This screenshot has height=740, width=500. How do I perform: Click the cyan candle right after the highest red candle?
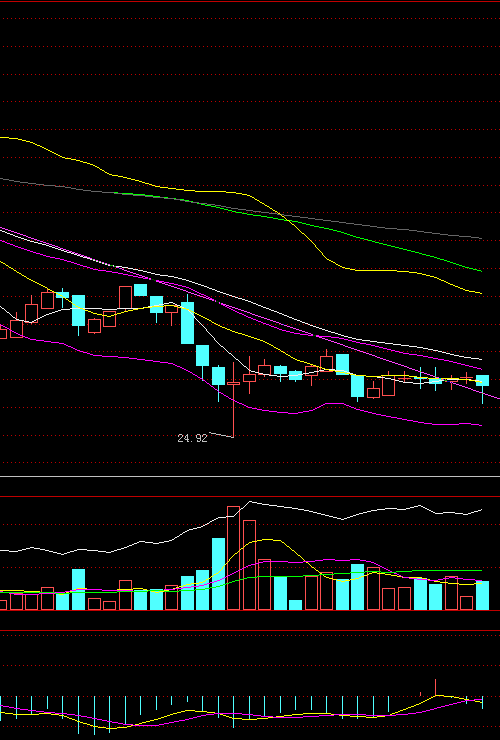pyautogui.click(x=140, y=290)
